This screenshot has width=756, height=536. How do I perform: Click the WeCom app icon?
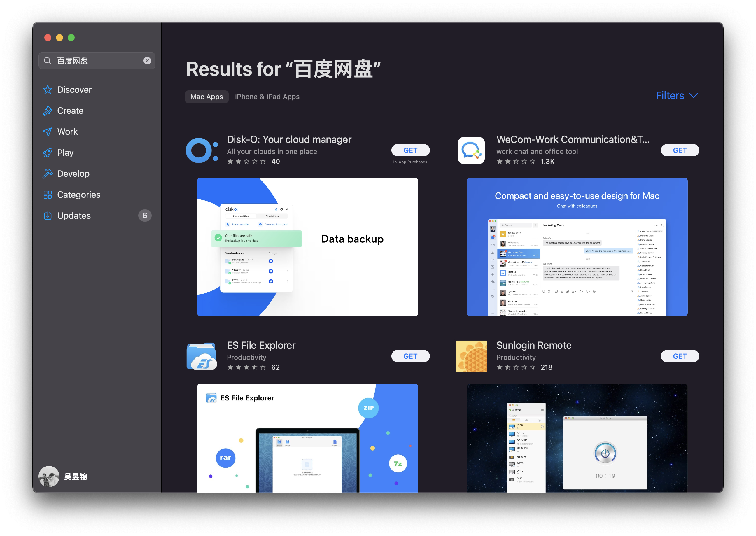(471, 150)
